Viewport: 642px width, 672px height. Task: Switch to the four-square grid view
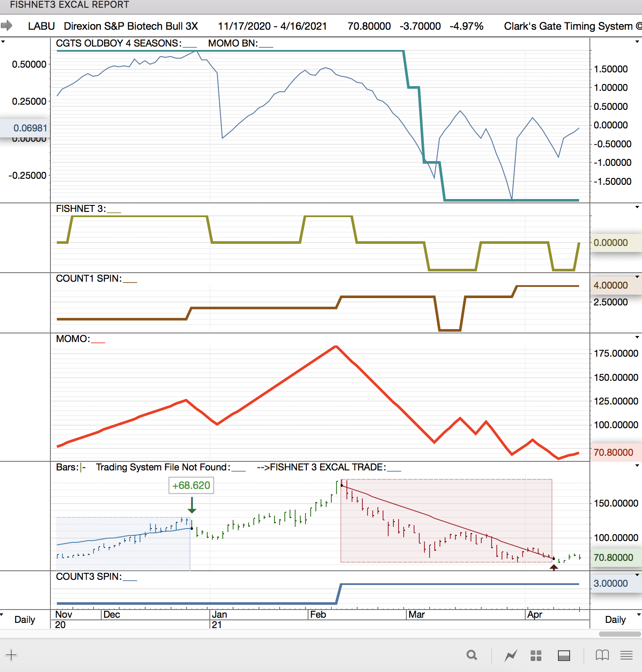[536, 656]
